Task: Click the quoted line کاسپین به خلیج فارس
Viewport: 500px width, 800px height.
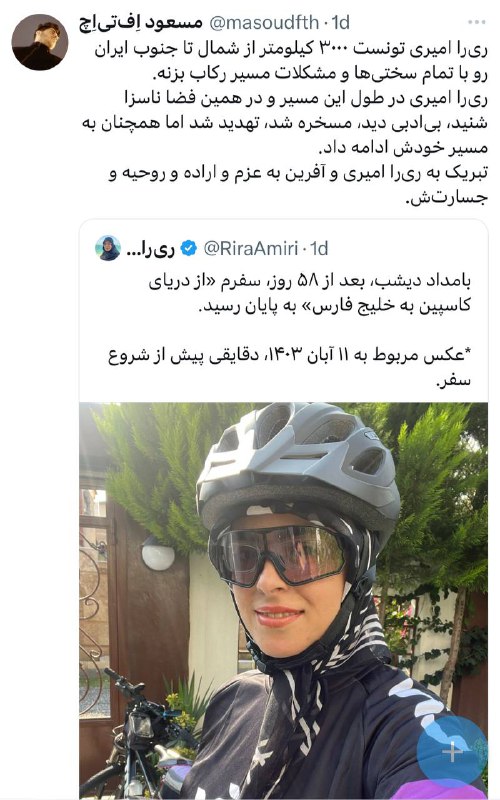Action: click(335, 306)
